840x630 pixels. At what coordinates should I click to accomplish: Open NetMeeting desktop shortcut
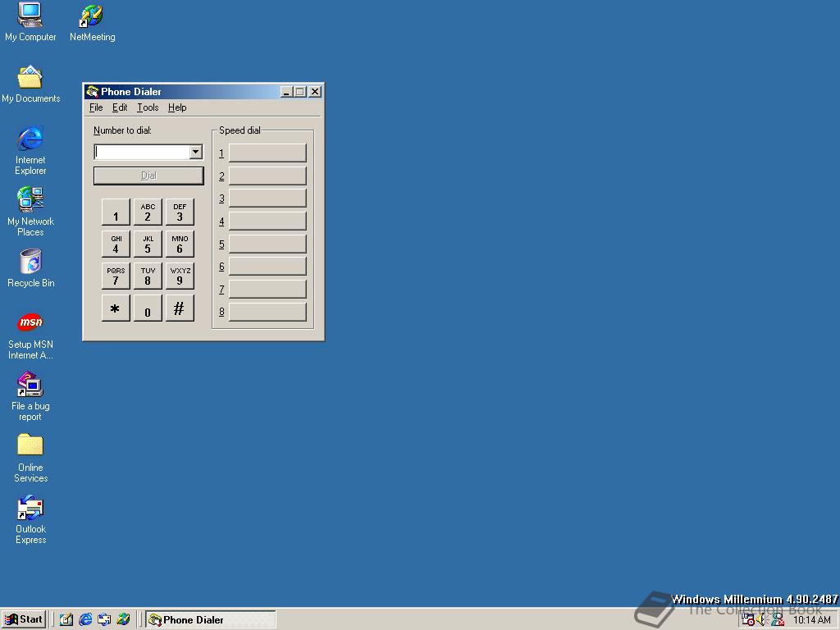click(x=92, y=22)
